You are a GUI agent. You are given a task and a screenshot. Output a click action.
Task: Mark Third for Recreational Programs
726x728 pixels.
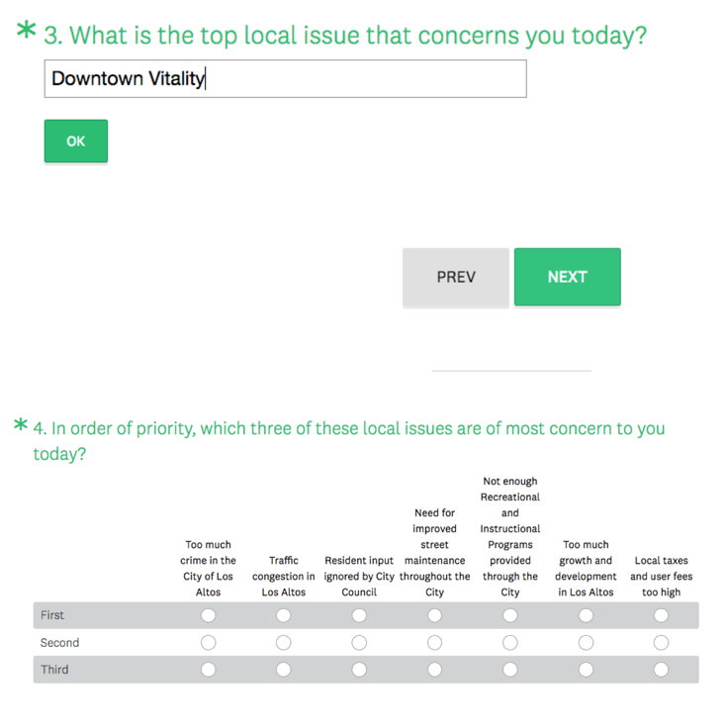[510, 670]
